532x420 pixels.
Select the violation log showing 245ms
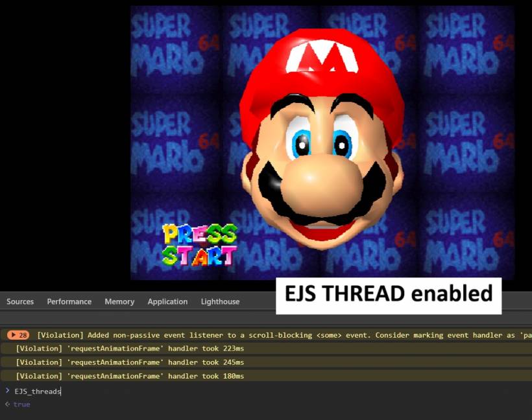click(x=130, y=362)
